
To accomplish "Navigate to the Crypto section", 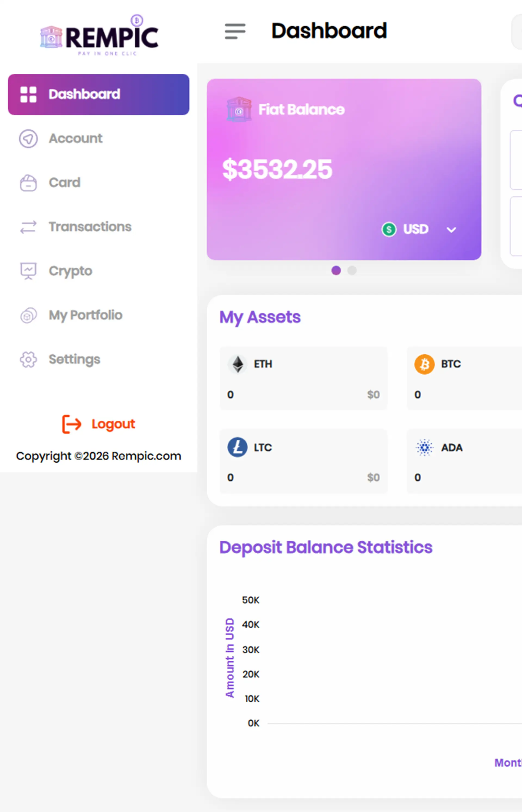I will pos(99,271).
